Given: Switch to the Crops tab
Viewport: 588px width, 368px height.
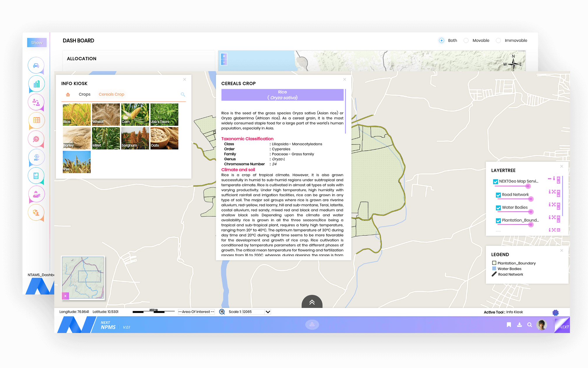Looking at the screenshot, I should [x=85, y=94].
